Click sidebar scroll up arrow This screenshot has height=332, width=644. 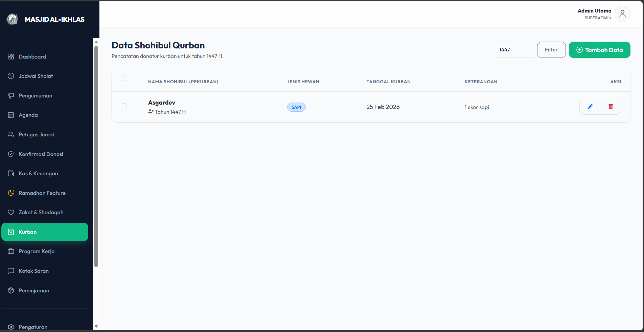96,42
